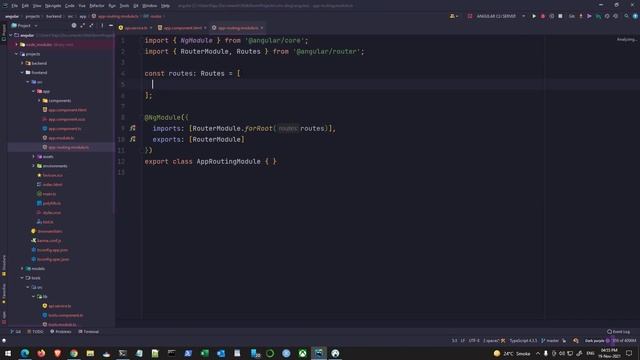The width and height of the screenshot is (640, 360).
Task: Select app.component.scss in project tree
Action: pyautogui.click(x=67, y=119)
